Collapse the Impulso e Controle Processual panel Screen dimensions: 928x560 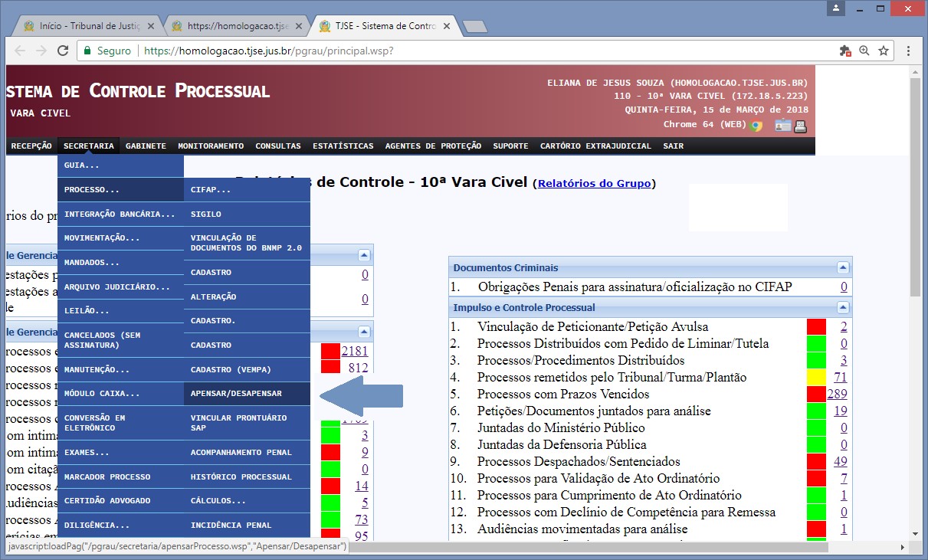point(843,308)
